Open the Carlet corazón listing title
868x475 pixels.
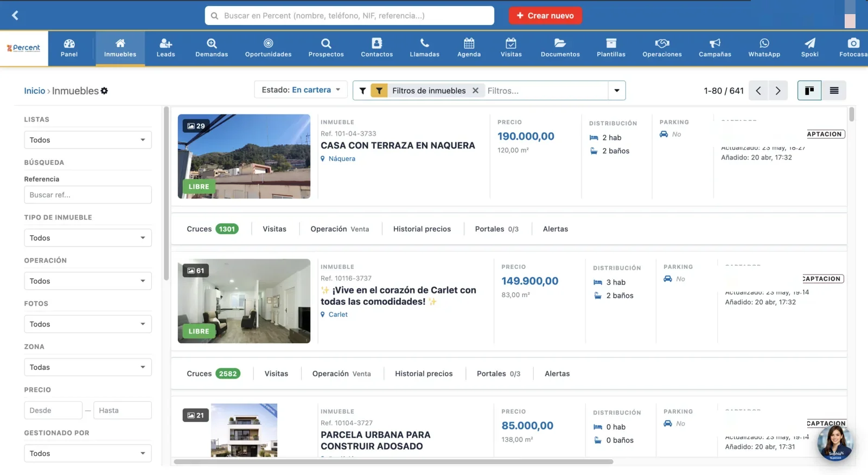coord(399,296)
